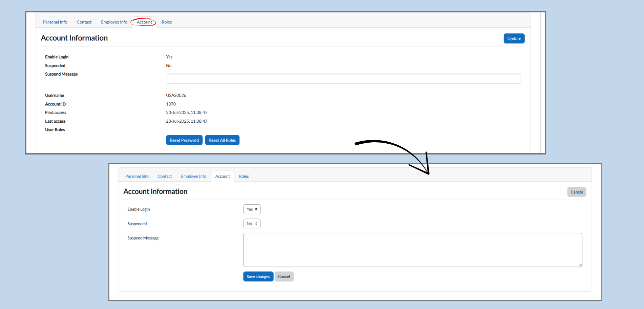The height and width of the screenshot is (309, 644).
Task: Click the Save changes button
Action: point(258,276)
